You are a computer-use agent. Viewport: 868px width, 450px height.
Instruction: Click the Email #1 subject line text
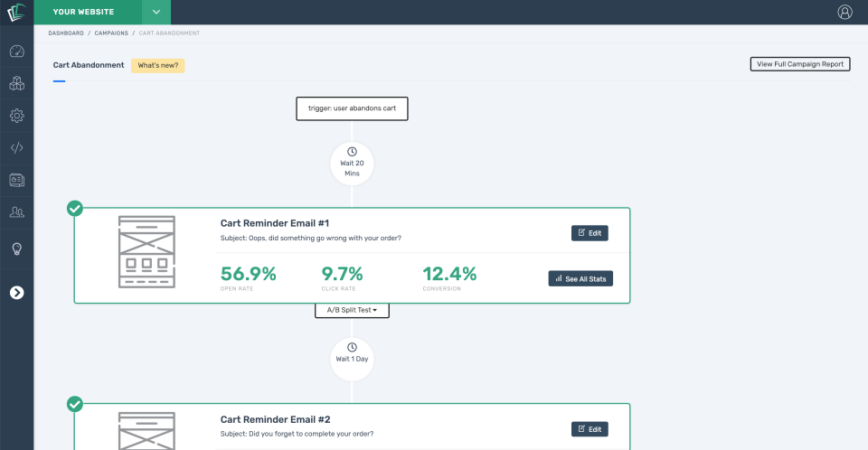(x=310, y=238)
